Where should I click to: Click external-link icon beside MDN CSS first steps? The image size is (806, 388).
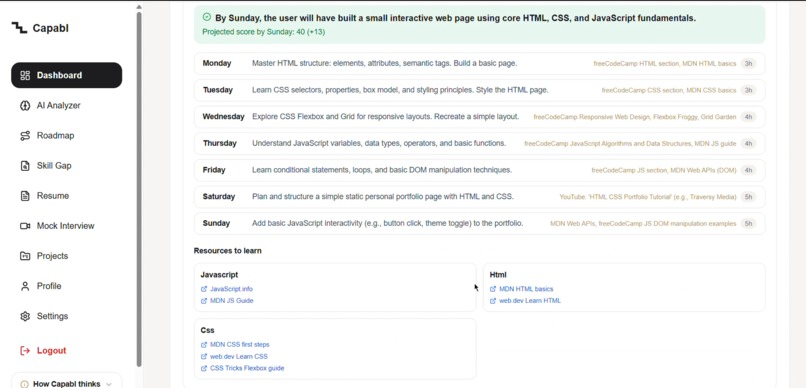click(204, 345)
